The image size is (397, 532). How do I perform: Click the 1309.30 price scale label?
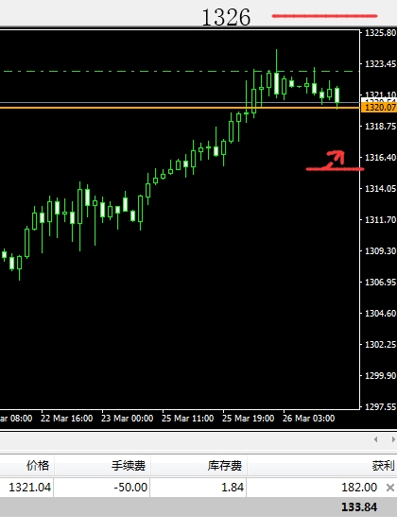point(380,251)
